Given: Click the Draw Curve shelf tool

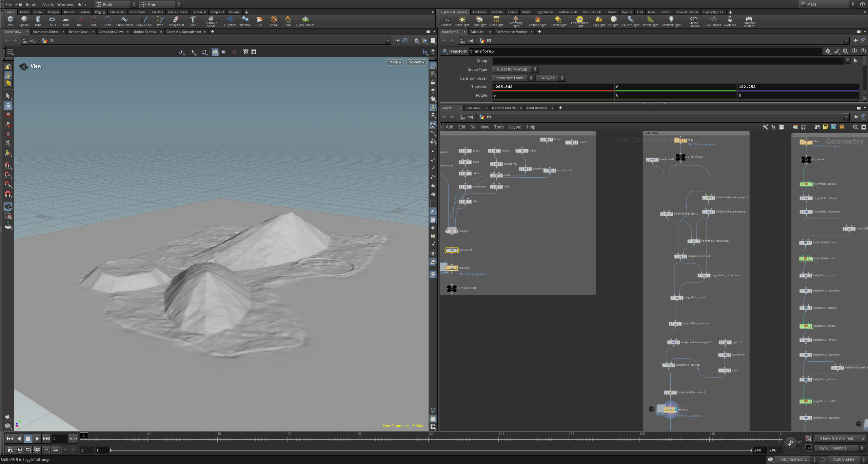Looking at the screenshot, I should point(144,21).
